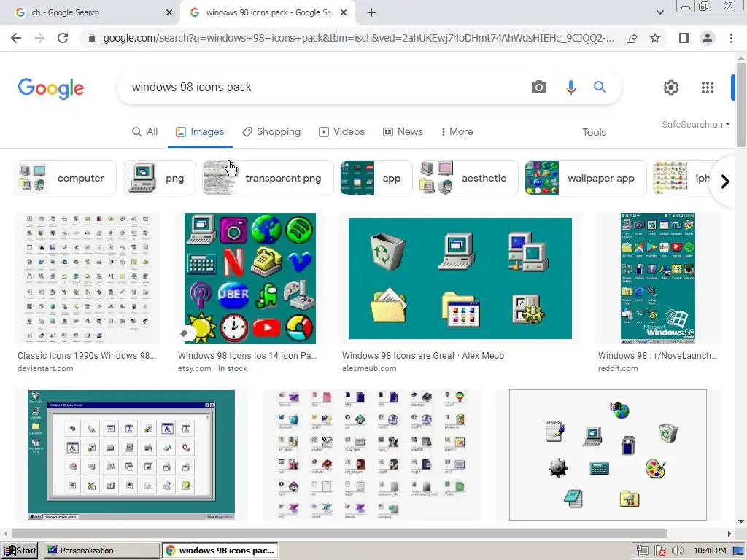This screenshot has width=747, height=560.
Task: Click the scroll down arrow of page
Action: [741, 521]
